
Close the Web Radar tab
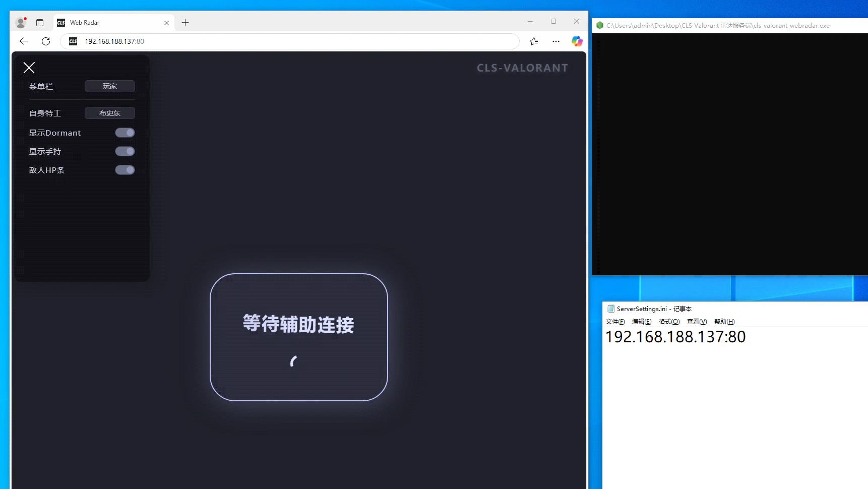pos(166,23)
